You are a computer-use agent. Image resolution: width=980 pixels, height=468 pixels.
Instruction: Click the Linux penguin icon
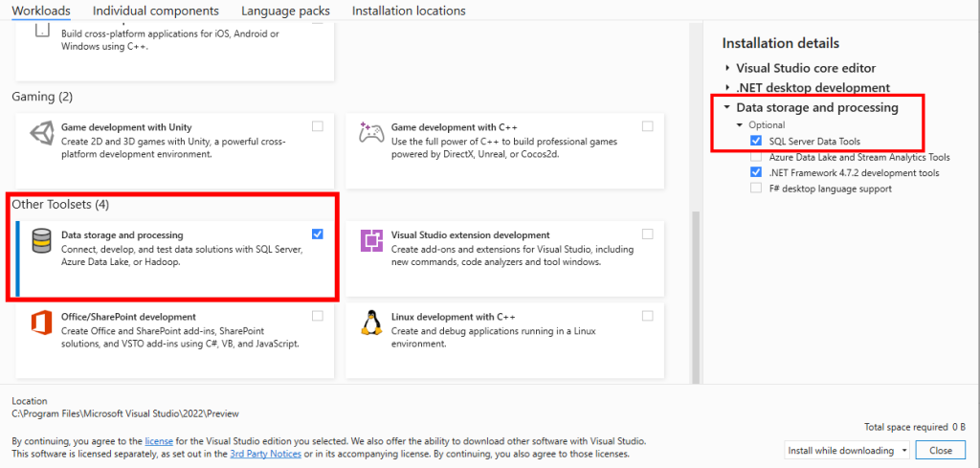(371, 323)
